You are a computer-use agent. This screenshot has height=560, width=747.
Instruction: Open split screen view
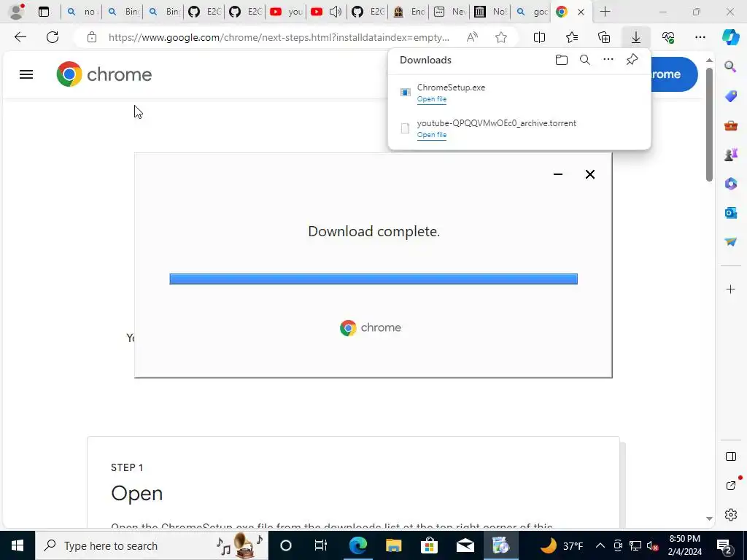click(539, 37)
